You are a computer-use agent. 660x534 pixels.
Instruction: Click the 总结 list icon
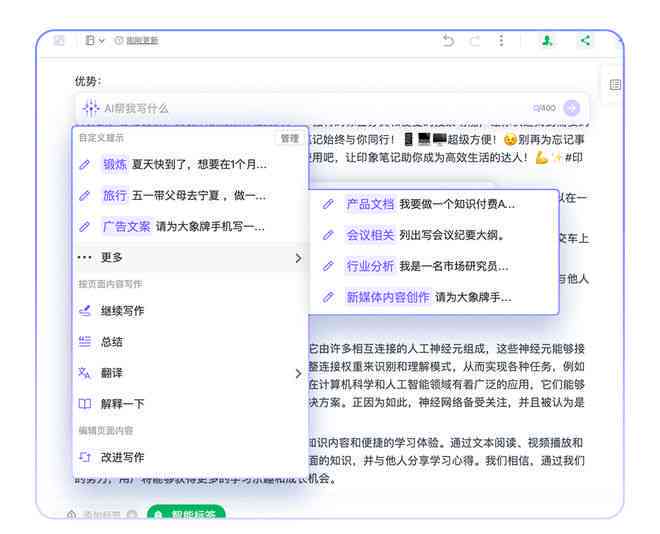click(x=85, y=341)
